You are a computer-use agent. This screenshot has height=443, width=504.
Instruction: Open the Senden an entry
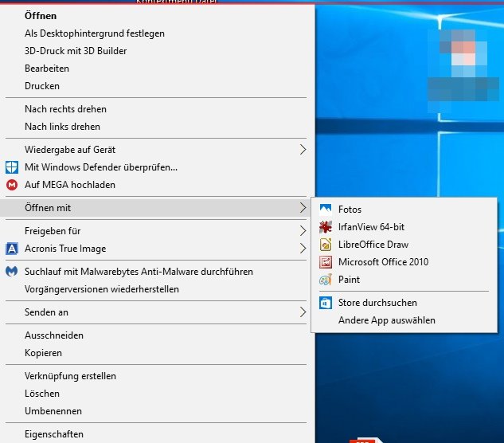point(156,312)
